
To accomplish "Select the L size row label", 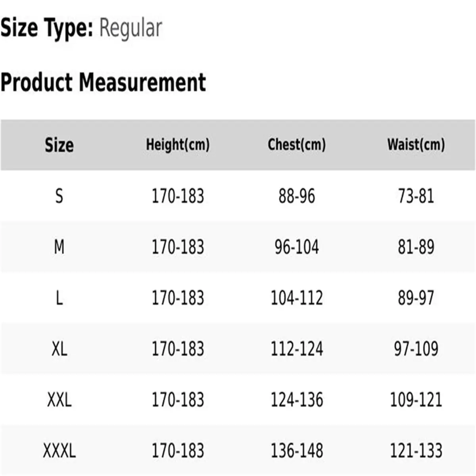I will [59, 298].
